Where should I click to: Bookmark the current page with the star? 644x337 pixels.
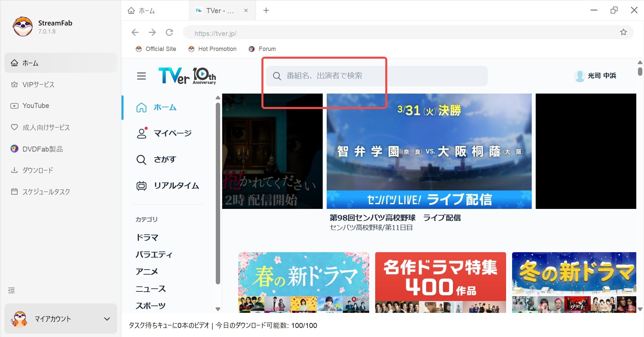point(623,32)
